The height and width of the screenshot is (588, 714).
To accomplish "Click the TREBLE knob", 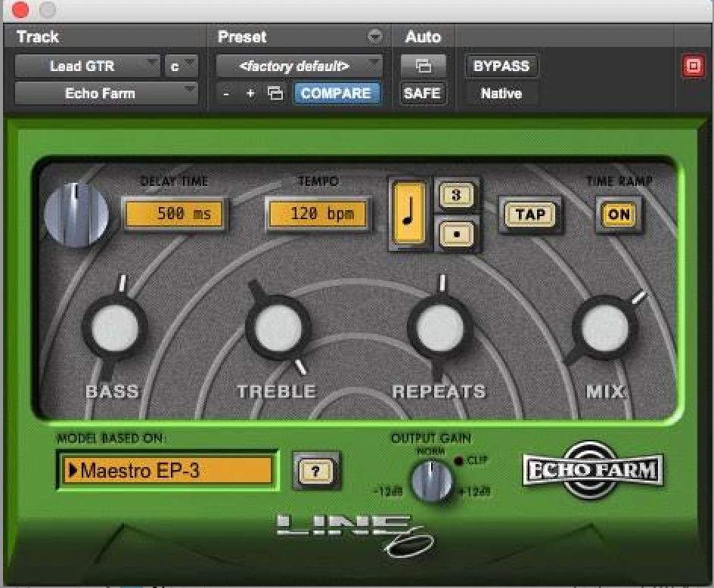I will click(x=278, y=328).
